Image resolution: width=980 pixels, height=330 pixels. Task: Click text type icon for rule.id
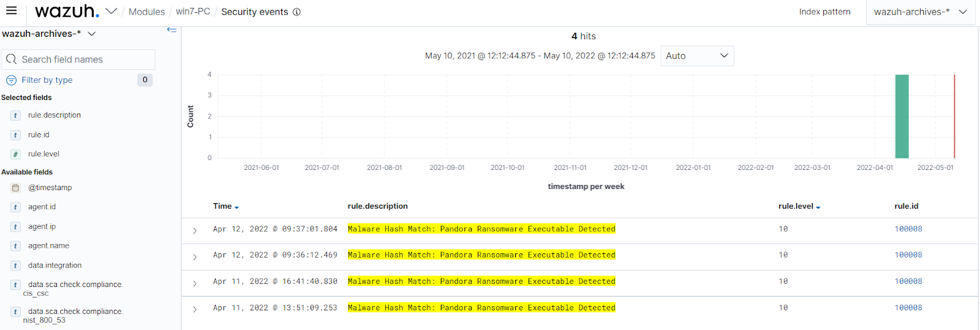(16, 135)
